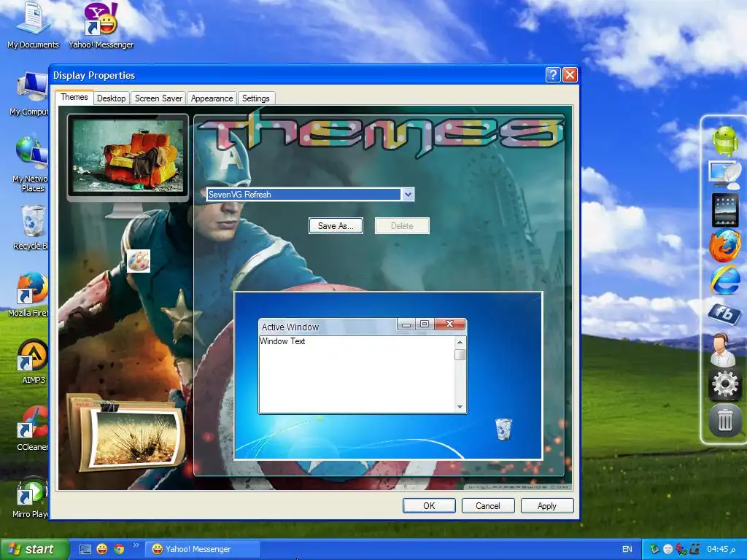Click the preview window scroll up arrow
Image resolution: width=747 pixels, height=560 pixels.
460,342
